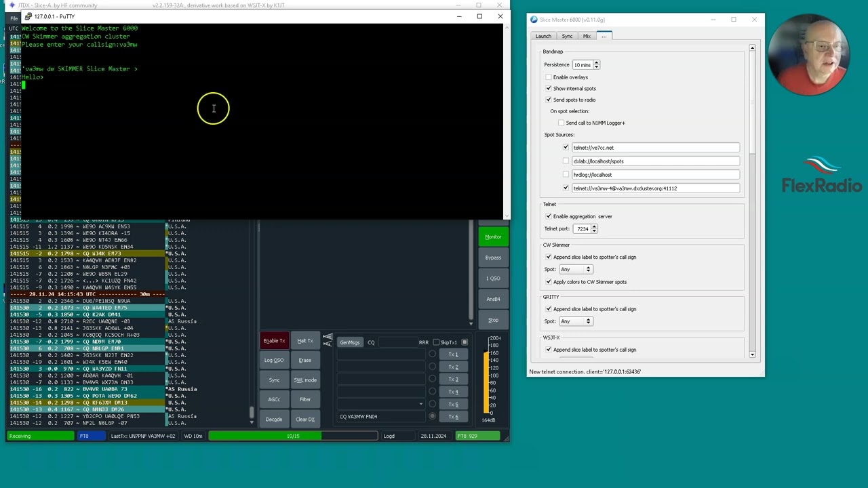Uncheck the va3mw.dxcluster.org spot source
Viewport: 868px width, 488px height.
pos(566,188)
